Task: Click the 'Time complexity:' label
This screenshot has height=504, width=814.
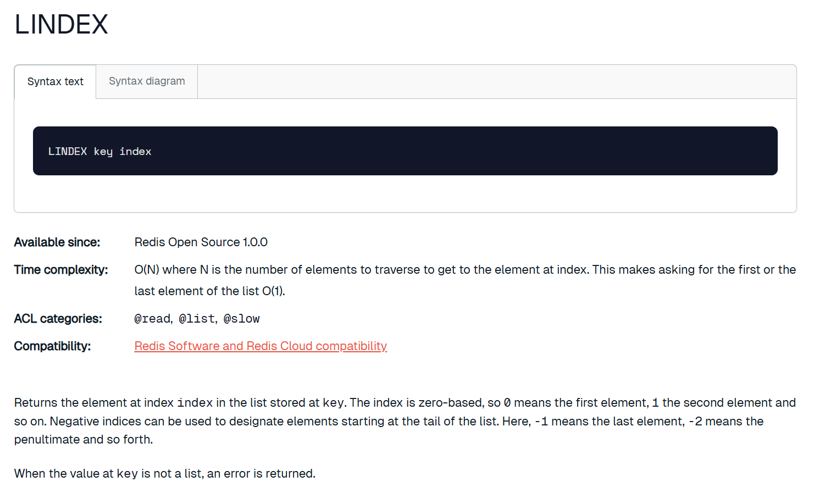Action: point(61,270)
